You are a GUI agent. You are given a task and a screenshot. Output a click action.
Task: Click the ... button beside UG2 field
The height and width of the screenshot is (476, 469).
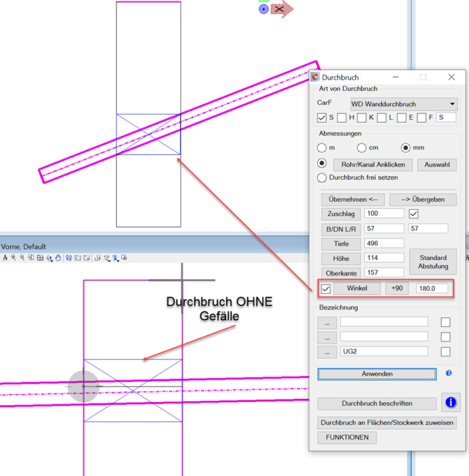point(327,353)
